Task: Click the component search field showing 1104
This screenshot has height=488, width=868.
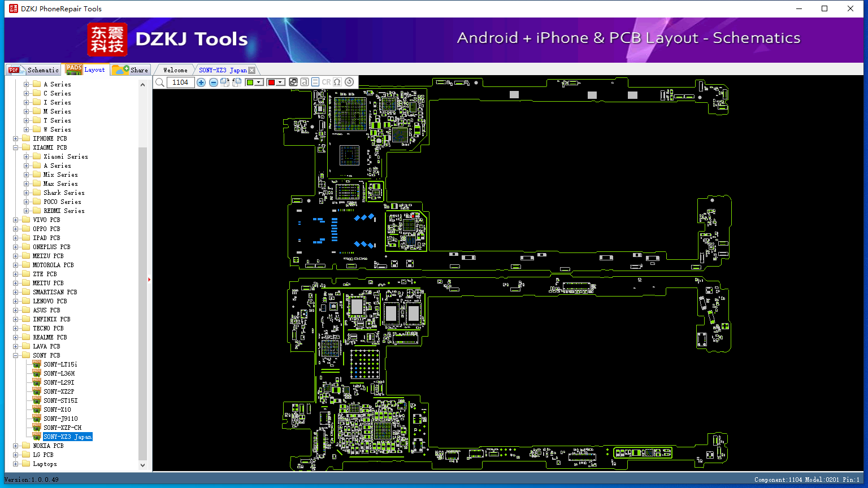Action: 180,82
